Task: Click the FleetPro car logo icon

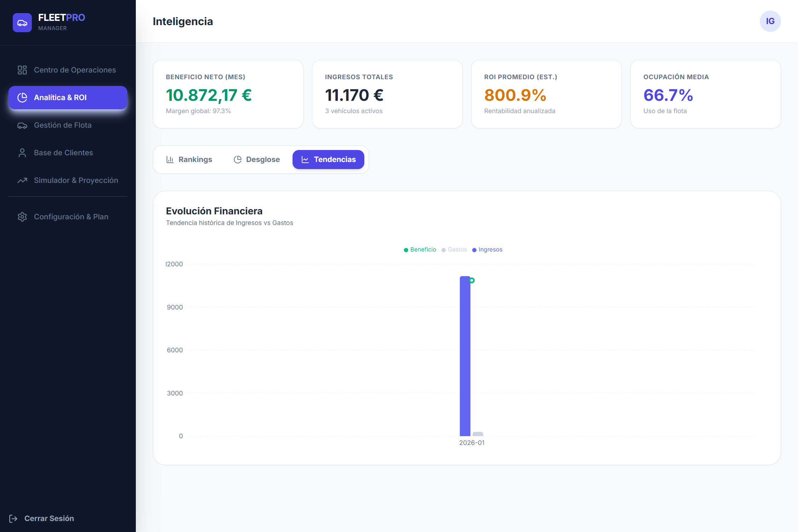Action: [x=22, y=22]
